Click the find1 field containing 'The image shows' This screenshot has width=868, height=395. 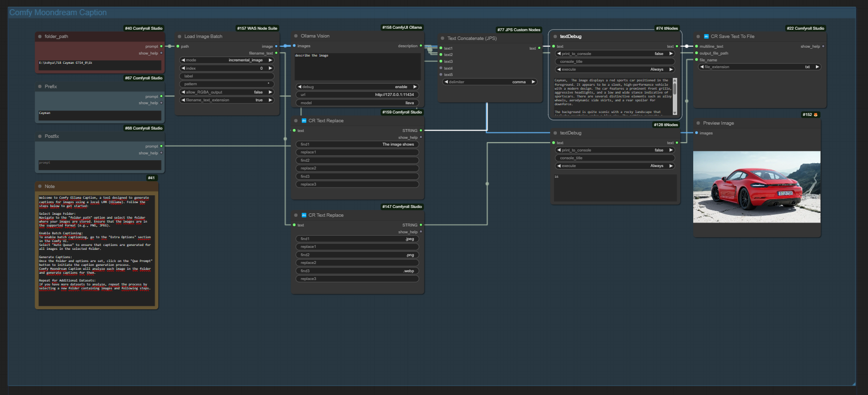coord(357,144)
